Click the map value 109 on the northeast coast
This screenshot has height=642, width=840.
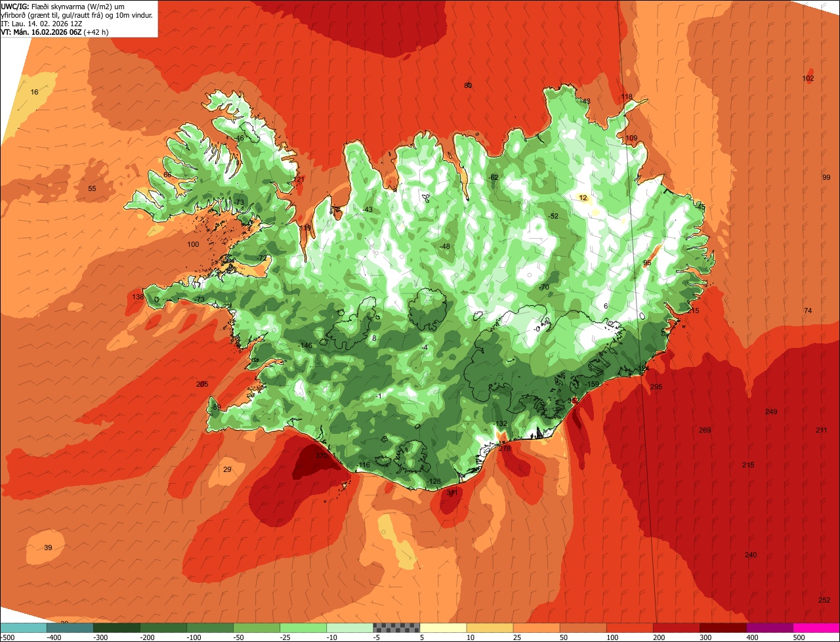pos(631,138)
